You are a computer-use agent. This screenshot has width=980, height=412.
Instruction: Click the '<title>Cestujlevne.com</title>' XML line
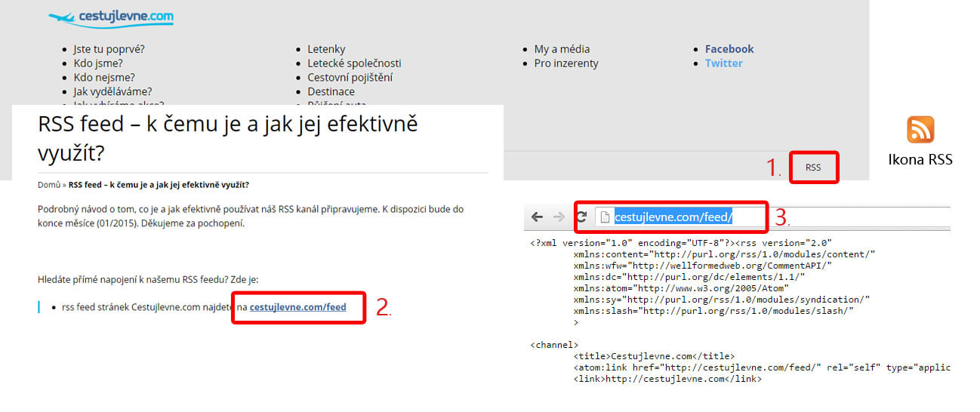[x=654, y=356]
